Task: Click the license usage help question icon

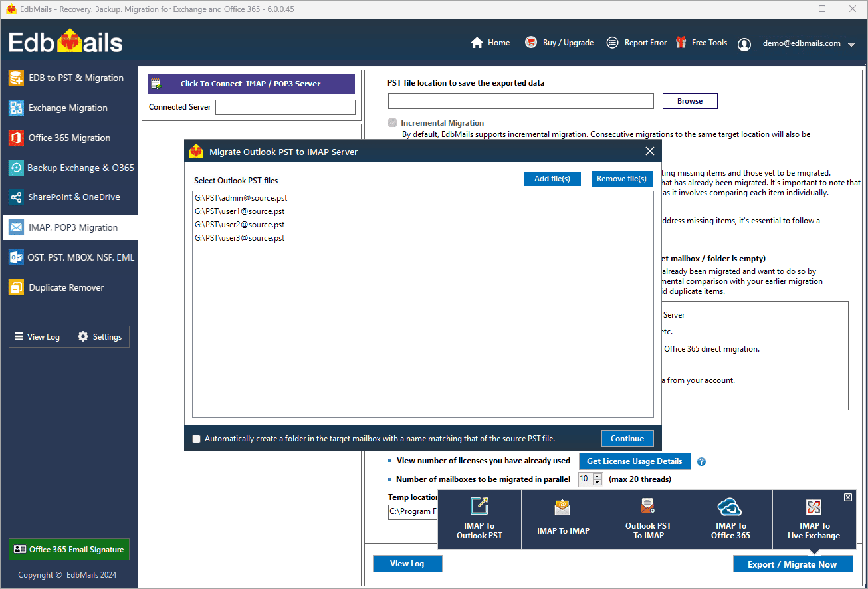Action: point(701,462)
